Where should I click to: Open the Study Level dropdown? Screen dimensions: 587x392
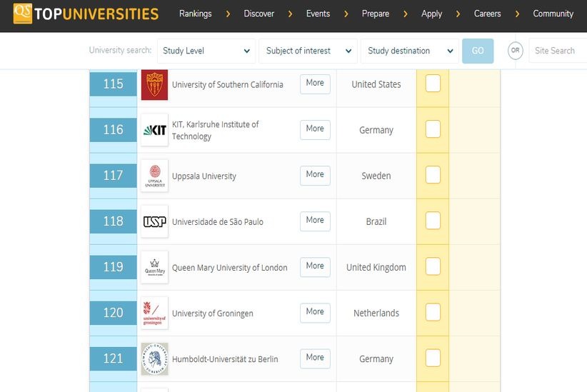click(206, 51)
